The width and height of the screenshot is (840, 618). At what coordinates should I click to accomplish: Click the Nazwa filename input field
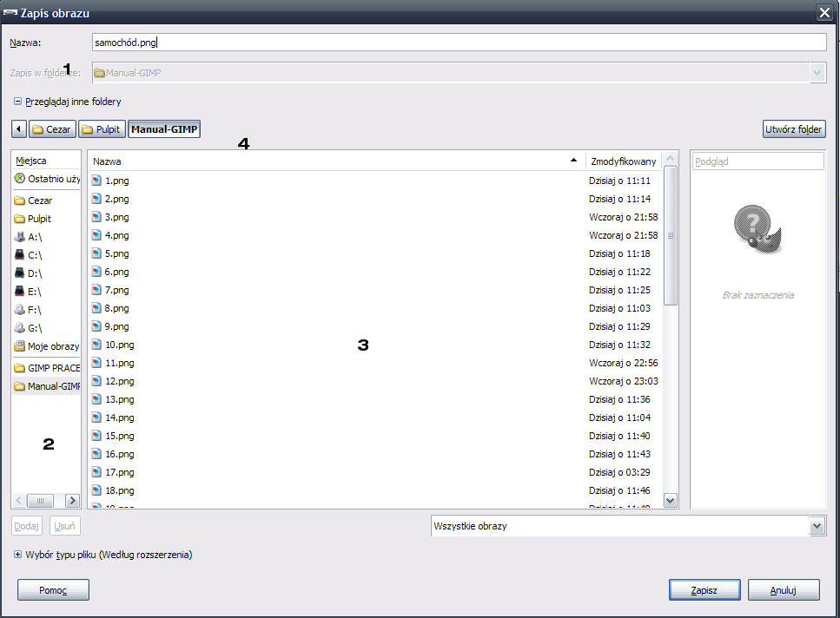459,42
